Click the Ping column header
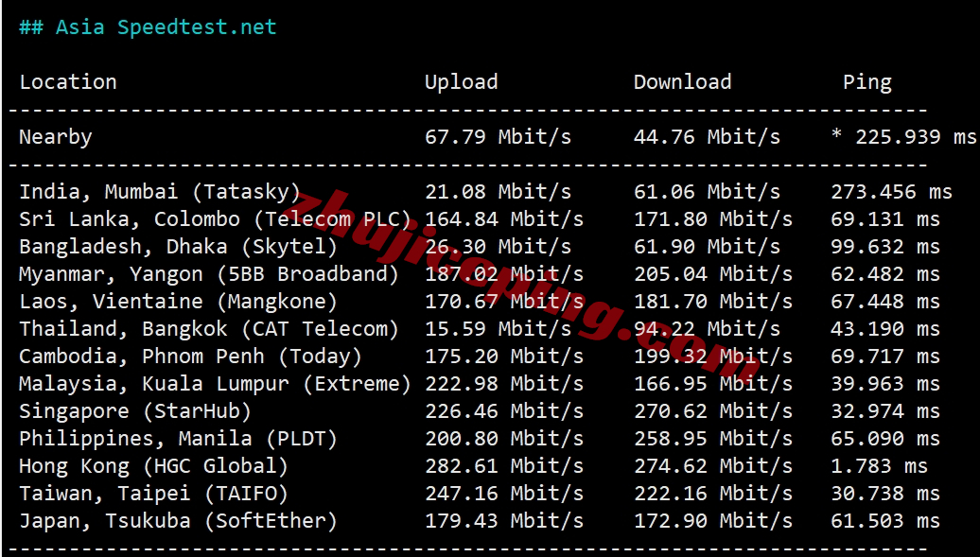Viewport: 980px width, 557px height. (867, 82)
